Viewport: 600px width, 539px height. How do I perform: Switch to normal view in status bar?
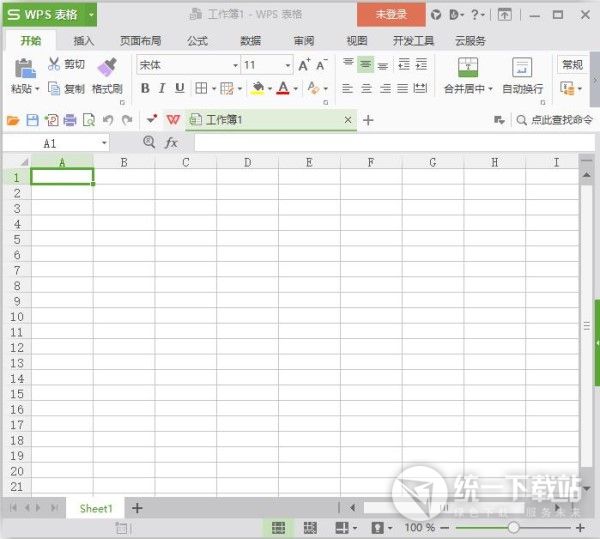pyautogui.click(x=278, y=528)
